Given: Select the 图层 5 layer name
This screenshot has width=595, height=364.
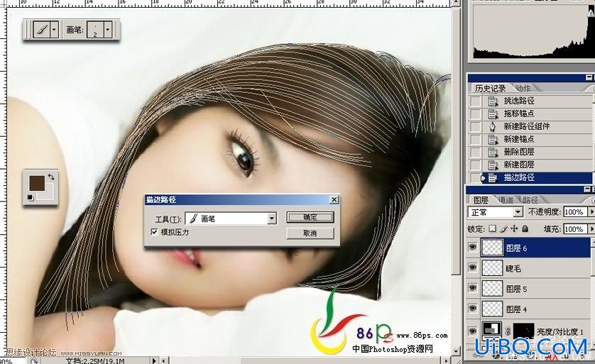Looking at the screenshot, I should (516, 289).
